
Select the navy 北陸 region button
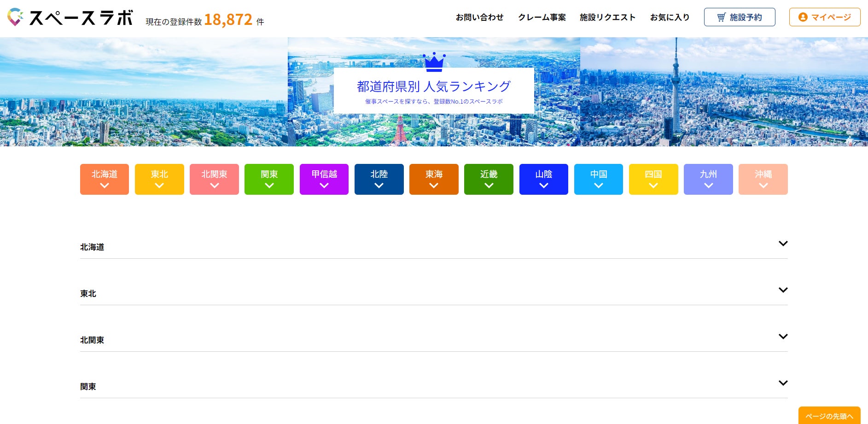[x=379, y=179]
